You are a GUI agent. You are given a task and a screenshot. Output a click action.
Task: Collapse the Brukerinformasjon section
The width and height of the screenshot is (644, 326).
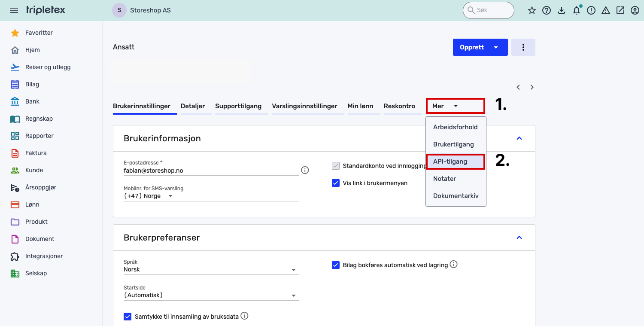coord(519,138)
